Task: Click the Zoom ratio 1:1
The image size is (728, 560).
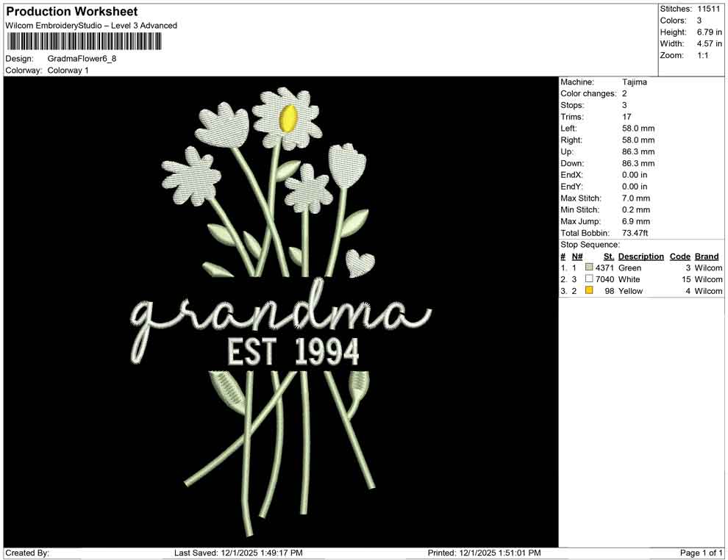Action: (x=703, y=55)
